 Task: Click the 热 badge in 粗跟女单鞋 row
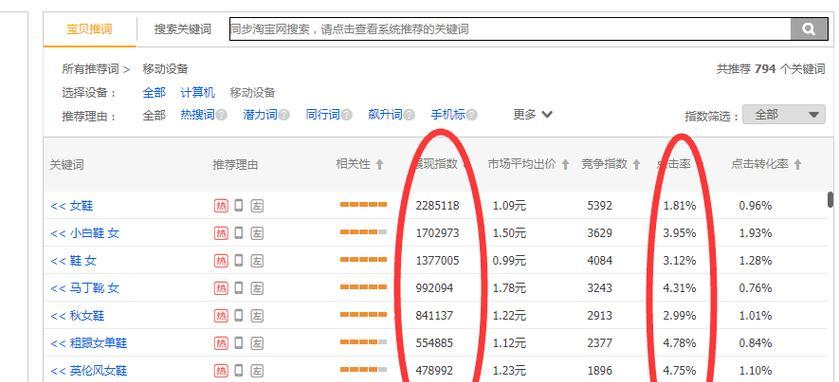pos(220,343)
